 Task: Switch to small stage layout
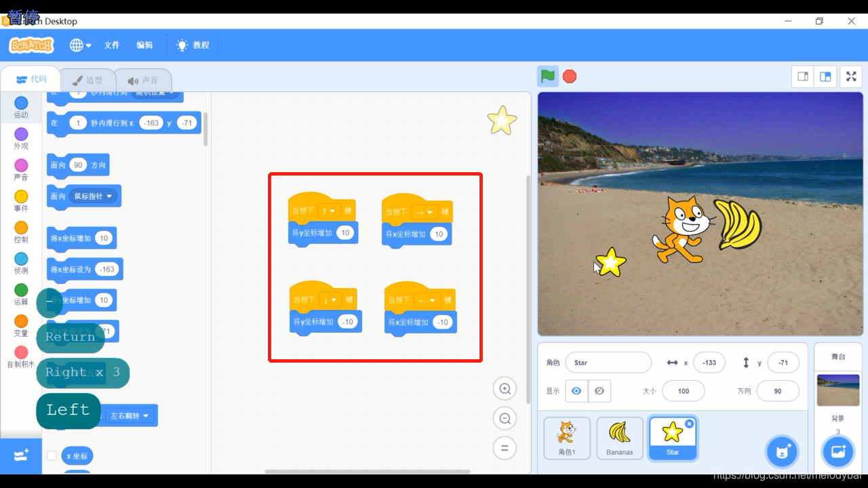click(803, 77)
